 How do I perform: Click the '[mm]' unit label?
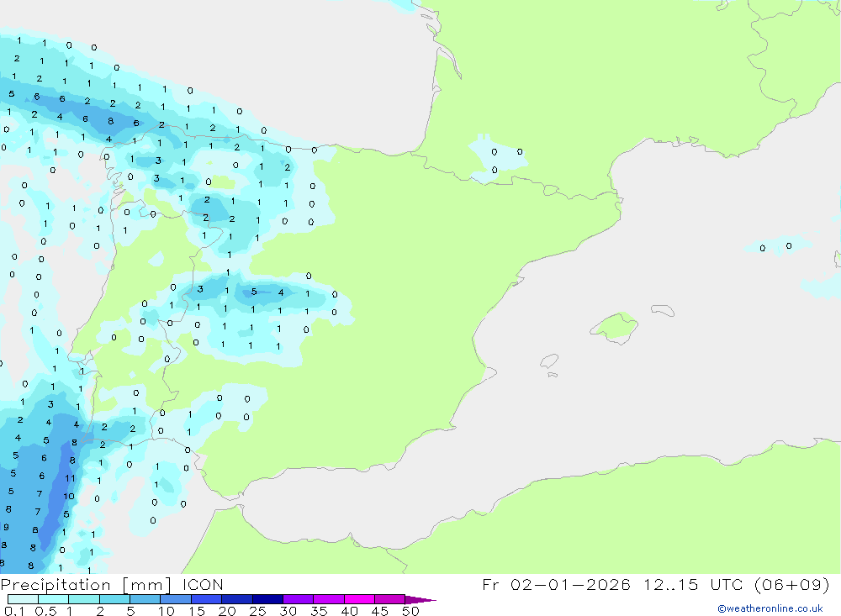click(x=146, y=585)
